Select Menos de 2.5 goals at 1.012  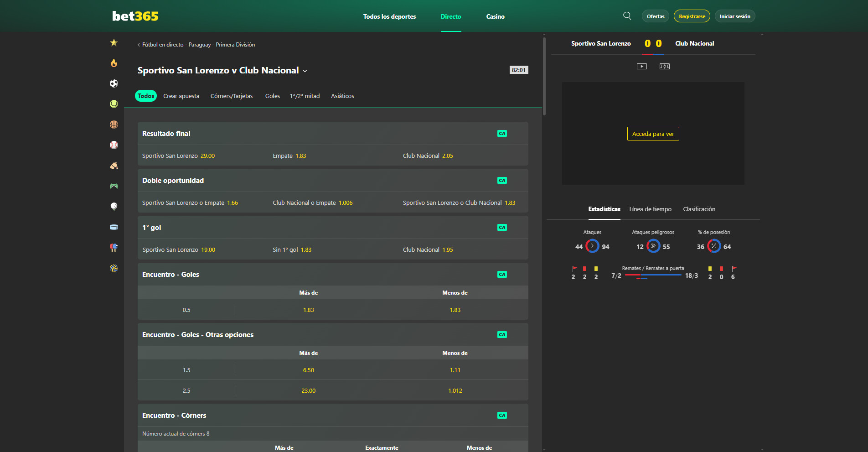(455, 391)
